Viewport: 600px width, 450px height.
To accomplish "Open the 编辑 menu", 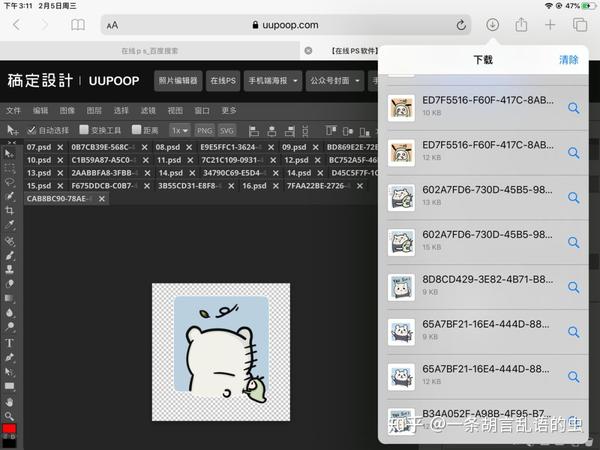I will click(40, 111).
